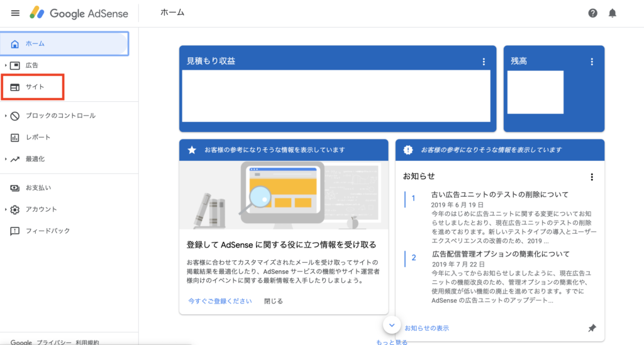Click the ブロックのコントロール block icon
The height and width of the screenshot is (345, 644).
coord(15,116)
